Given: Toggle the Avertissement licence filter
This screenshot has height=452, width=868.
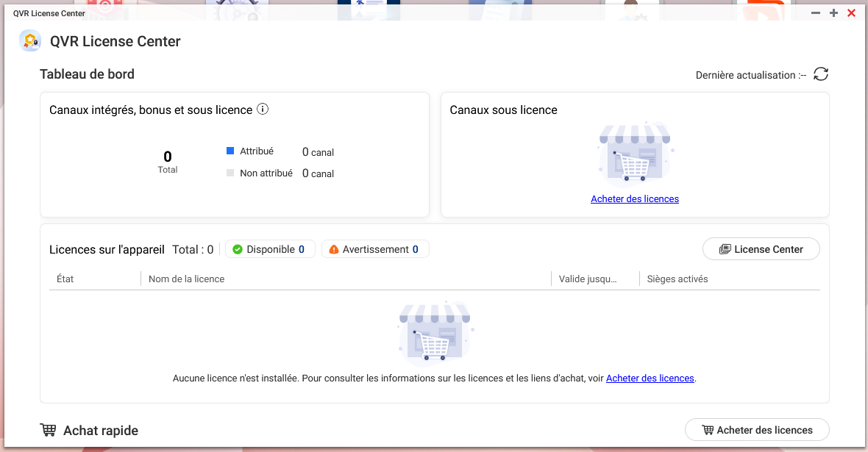Looking at the screenshot, I should click(x=375, y=249).
